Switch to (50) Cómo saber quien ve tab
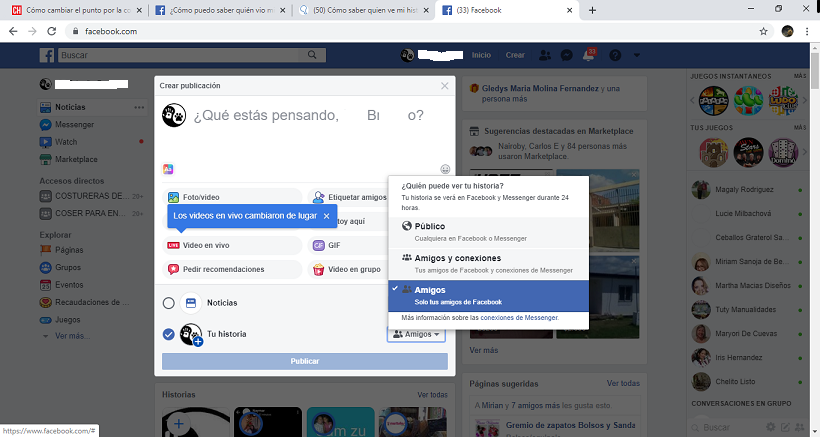This screenshot has width=820, height=437. tap(365, 10)
